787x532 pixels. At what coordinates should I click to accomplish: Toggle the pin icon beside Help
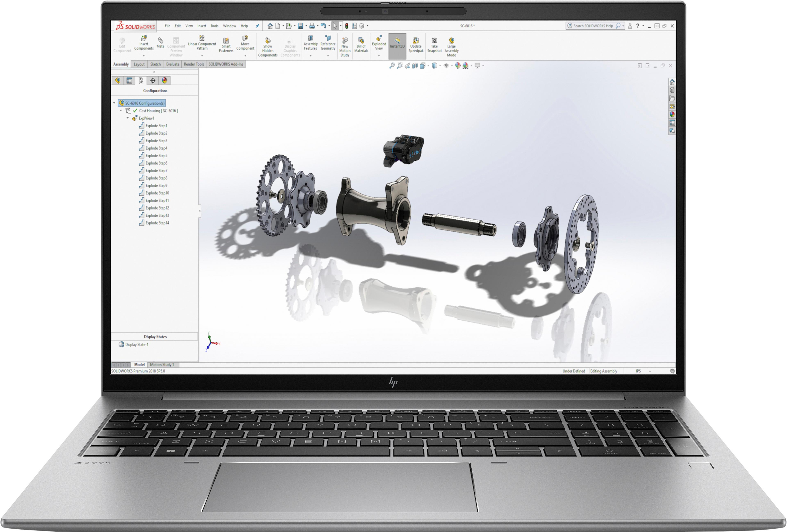coord(257,26)
